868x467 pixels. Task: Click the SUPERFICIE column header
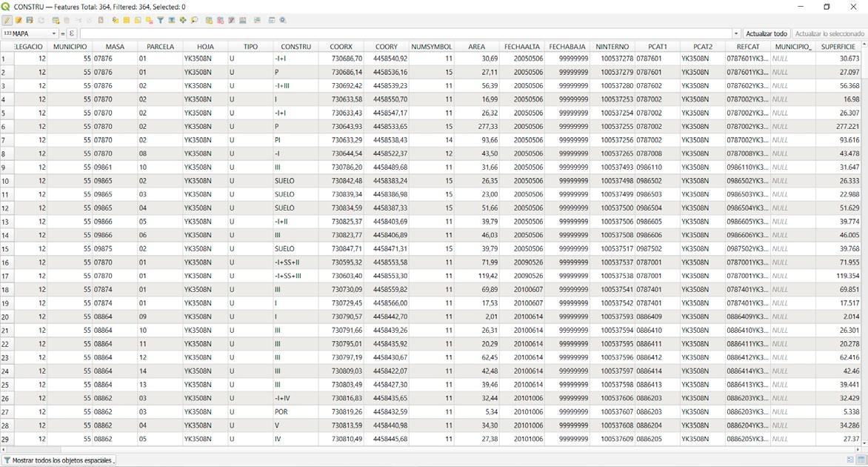pos(838,47)
